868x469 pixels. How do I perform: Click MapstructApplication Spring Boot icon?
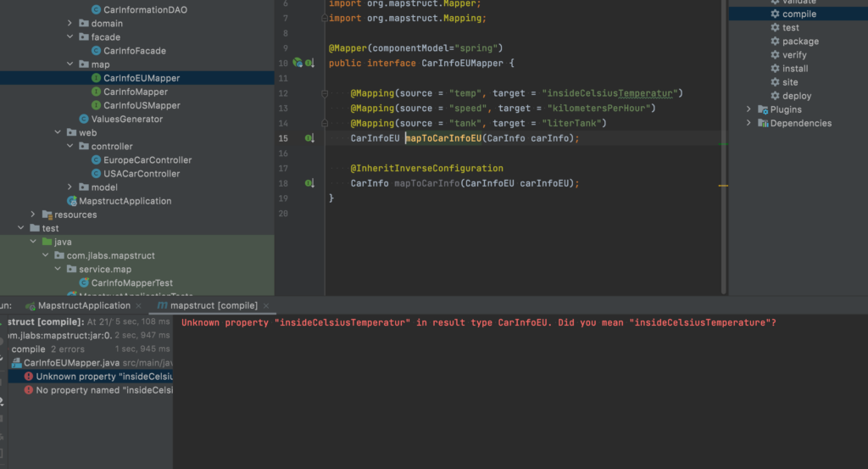click(72, 201)
